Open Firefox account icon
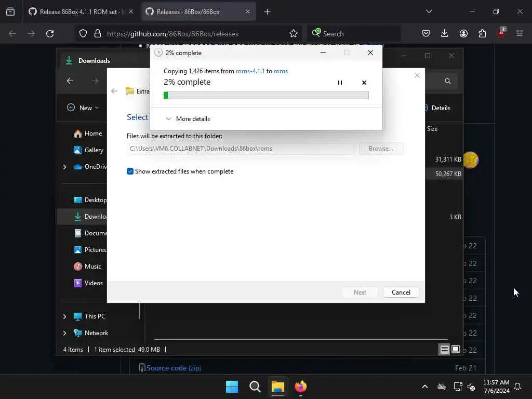532x399 pixels. click(463, 34)
